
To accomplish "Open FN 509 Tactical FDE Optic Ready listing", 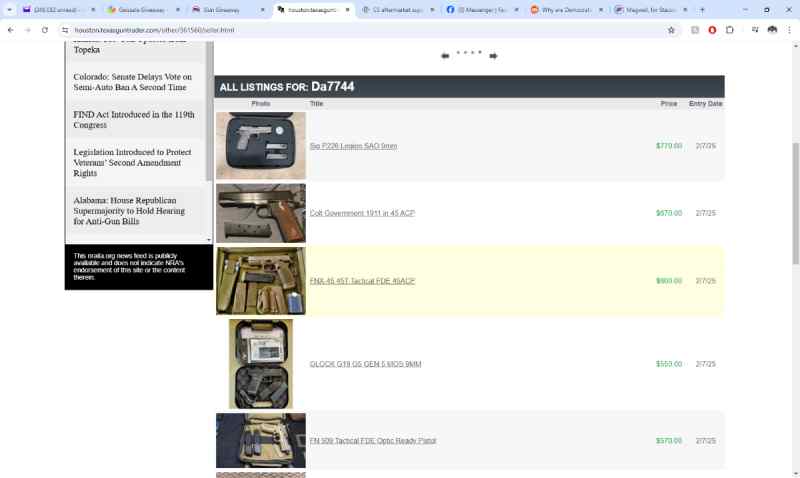I will tap(373, 441).
